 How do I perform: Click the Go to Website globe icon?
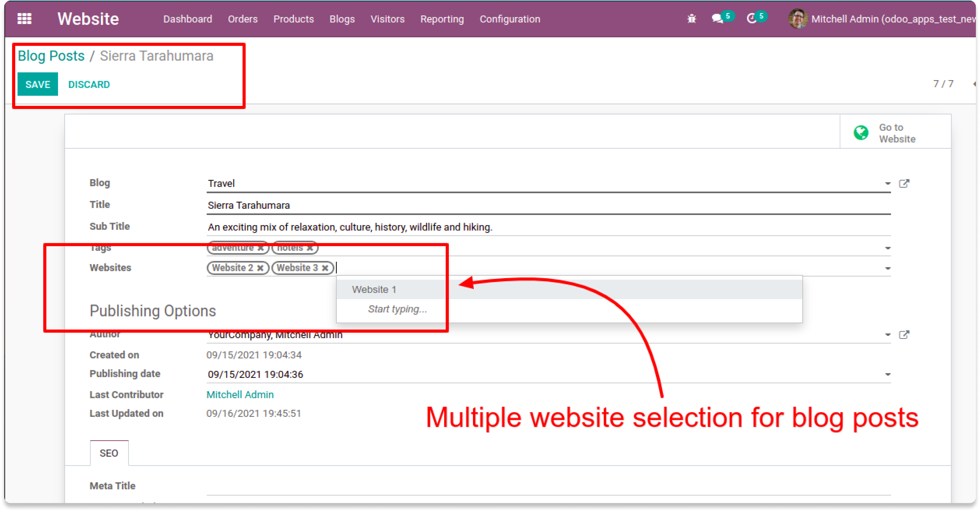coord(861,133)
